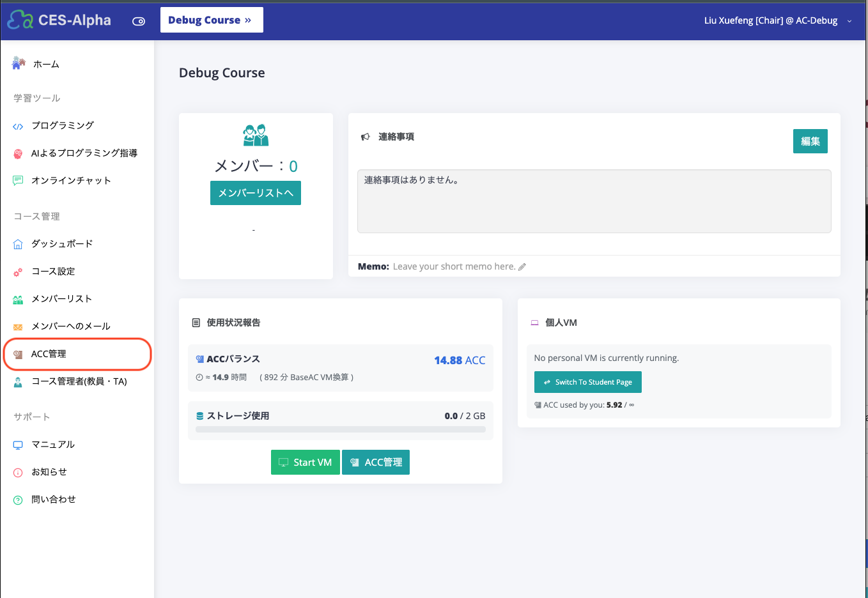Screen dimensions: 868x598
Task: Click the AIよるプログラミング指導 icon
Action: [x=18, y=153]
